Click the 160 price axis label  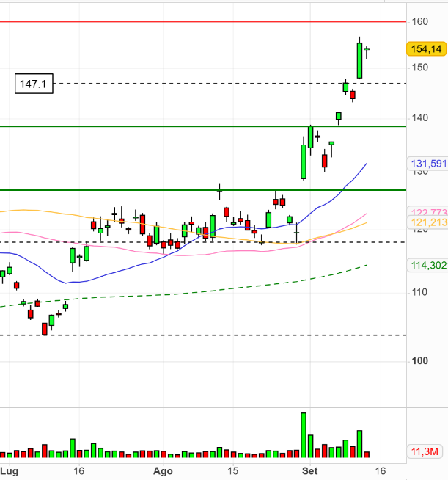click(420, 22)
